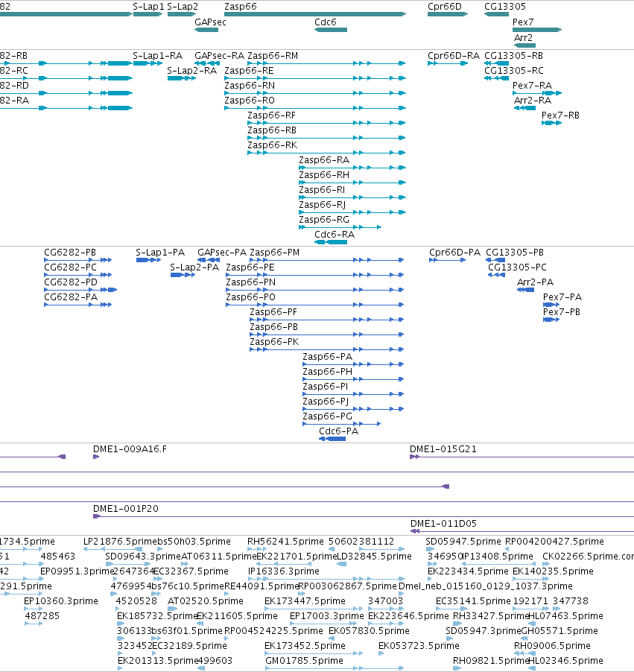Select the S-Lap1-RA transcript
634x672 pixels.
148,63
